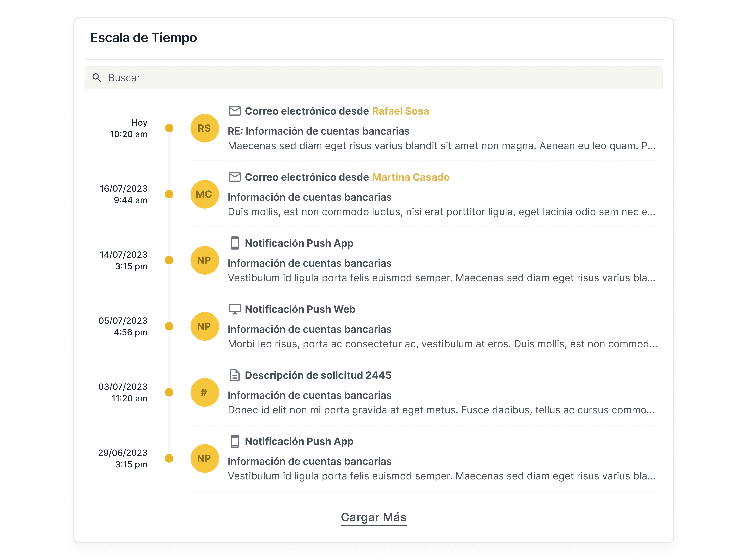Click the envelope icon beside Martina Casado's email
The image size is (747, 560).
coord(235,177)
